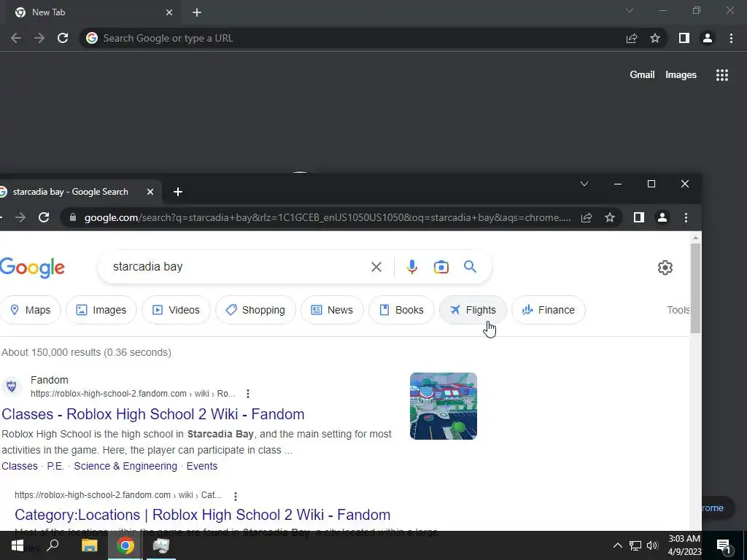Viewport: 747px width, 560px height.
Task: Add a new tab in New Tab window
Action: tap(197, 12)
